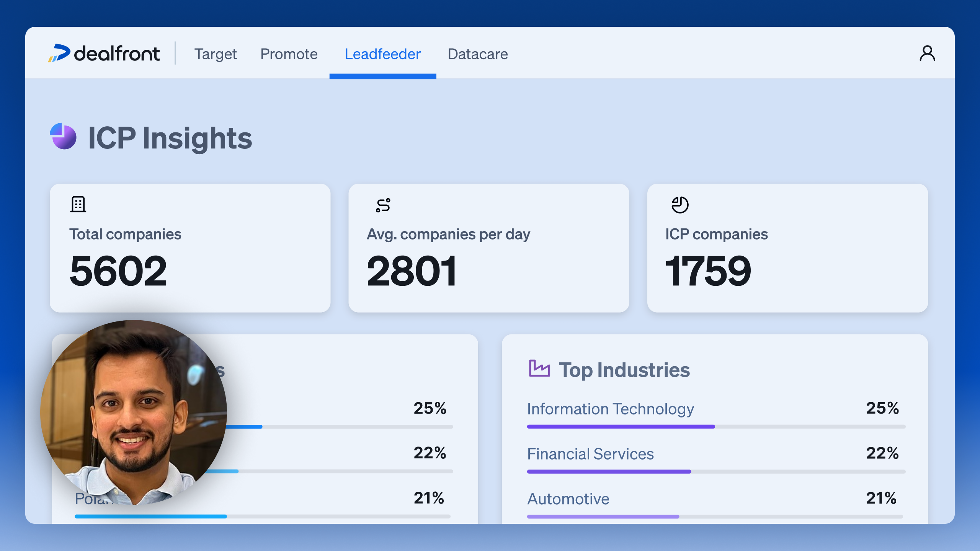Screen dimensions: 980x551
Task: Select the Leadfeeder tab
Action: [x=382, y=54]
